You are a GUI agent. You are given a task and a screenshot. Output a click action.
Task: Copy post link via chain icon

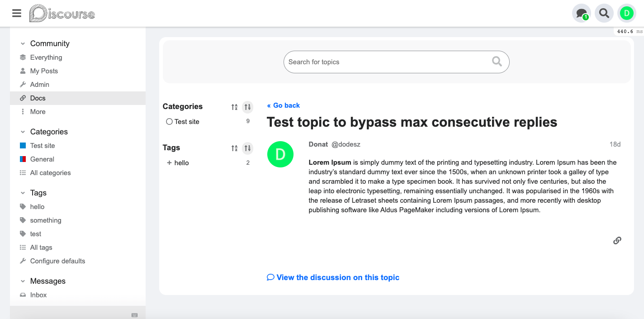tap(617, 240)
